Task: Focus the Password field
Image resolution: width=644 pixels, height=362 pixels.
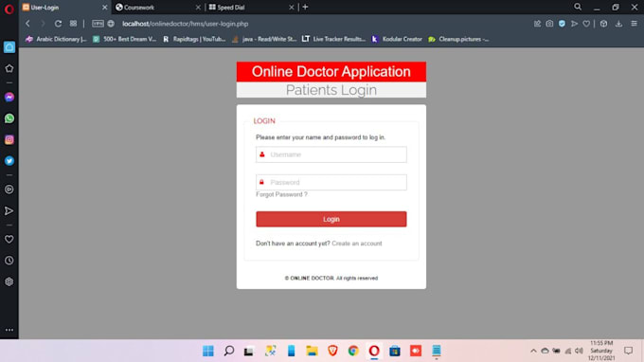Action: coord(331,182)
